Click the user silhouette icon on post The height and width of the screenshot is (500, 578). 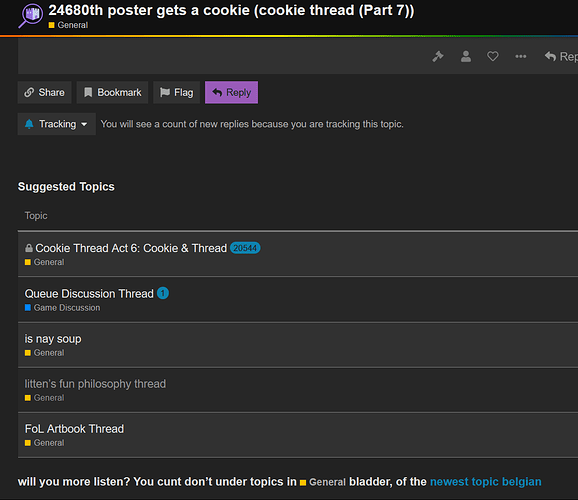pyautogui.click(x=466, y=56)
